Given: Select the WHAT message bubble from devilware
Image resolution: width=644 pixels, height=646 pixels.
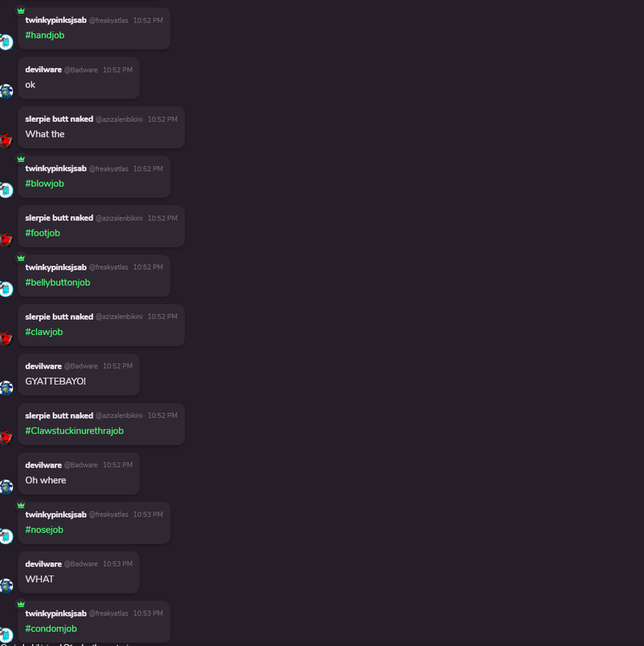Looking at the screenshot, I should [79, 572].
